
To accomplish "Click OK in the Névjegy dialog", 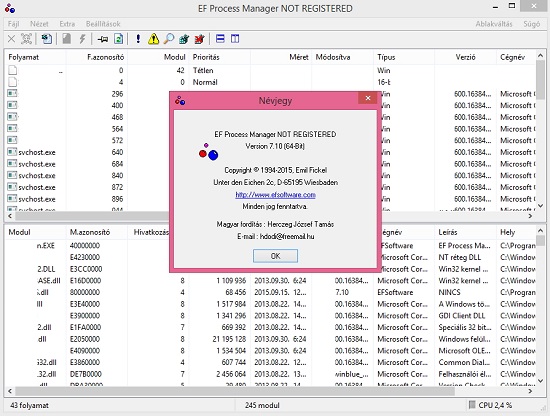I will tap(275, 256).
